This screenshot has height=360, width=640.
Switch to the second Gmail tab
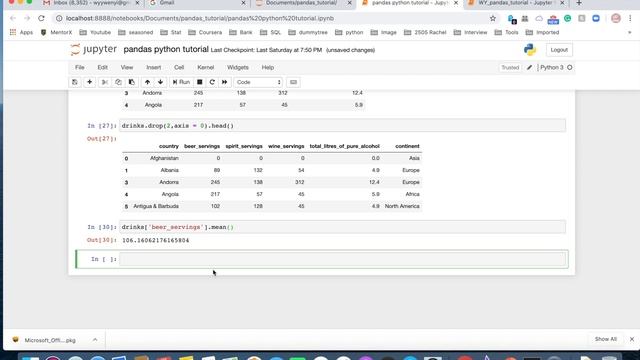(197, 3)
